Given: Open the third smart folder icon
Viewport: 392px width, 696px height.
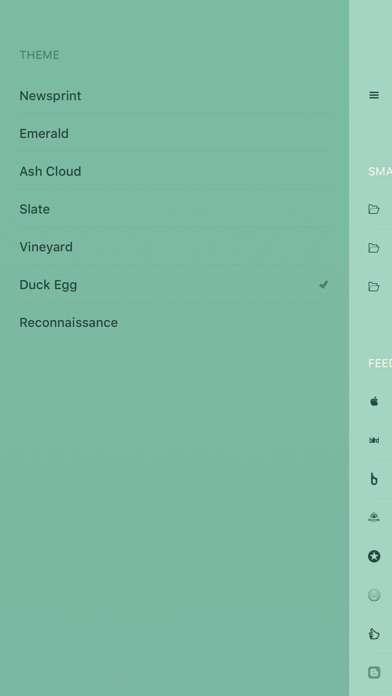Looking at the screenshot, I should coord(374,286).
